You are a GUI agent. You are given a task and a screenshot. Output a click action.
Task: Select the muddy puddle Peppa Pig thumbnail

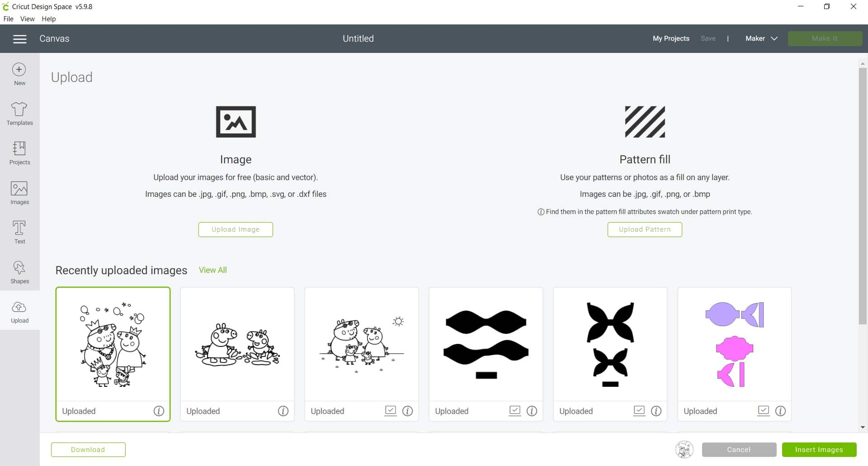(x=237, y=344)
